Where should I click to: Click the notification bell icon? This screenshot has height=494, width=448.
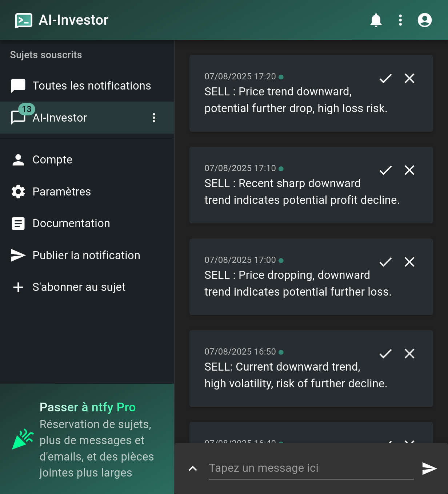pyautogui.click(x=376, y=20)
